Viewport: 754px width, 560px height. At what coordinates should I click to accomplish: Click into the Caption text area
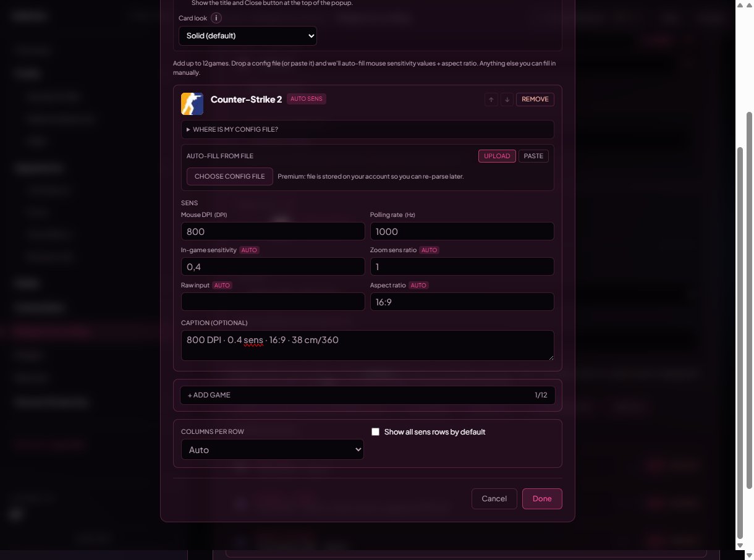pos(368,346)
